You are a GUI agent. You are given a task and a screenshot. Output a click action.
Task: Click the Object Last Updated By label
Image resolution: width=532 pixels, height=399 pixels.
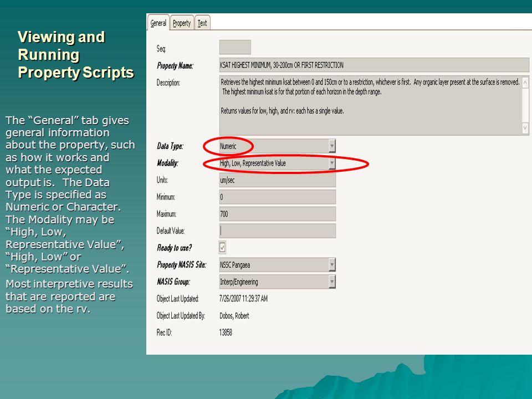(181, 315)
